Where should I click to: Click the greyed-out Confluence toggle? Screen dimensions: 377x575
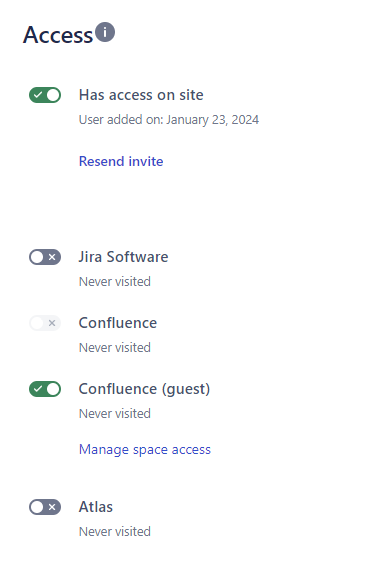point(45,323)
